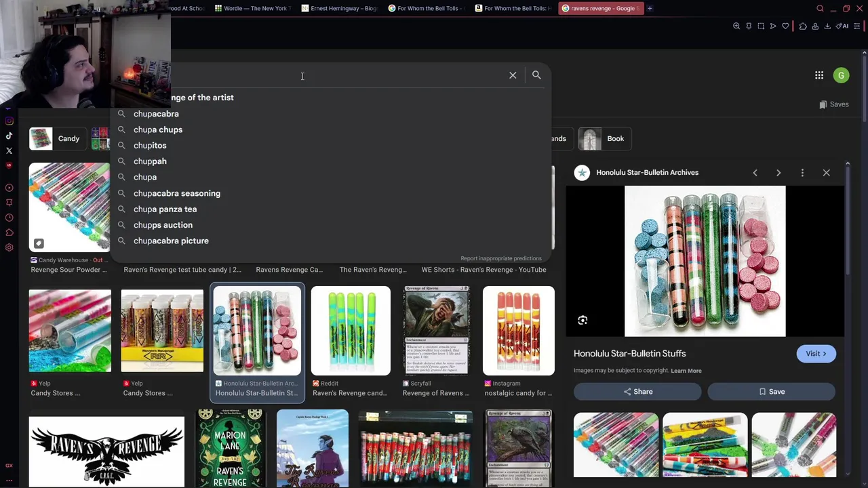868x488 pixels.
Task: Close the image preview panel
Action: (826, 173)
